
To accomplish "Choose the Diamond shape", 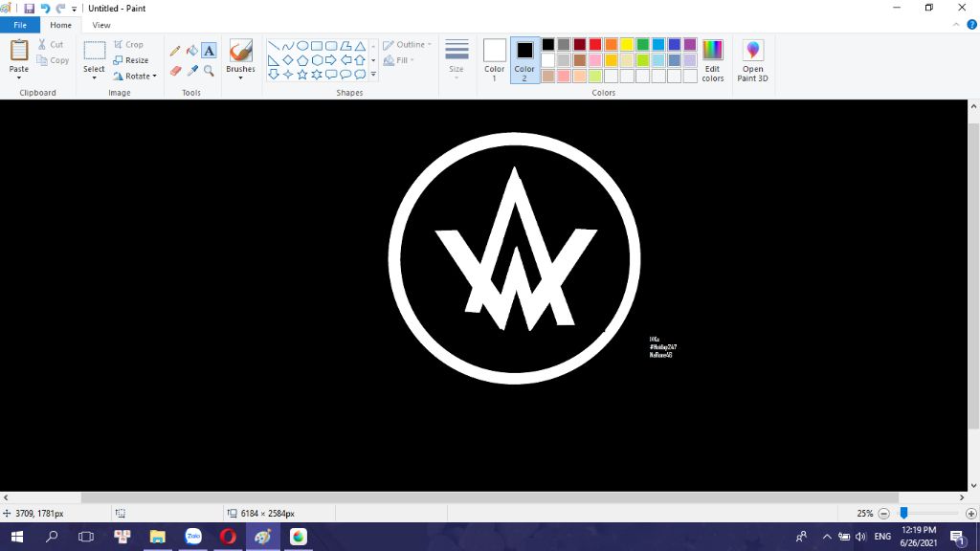I will pyautogui.click(x=287, y=60).
